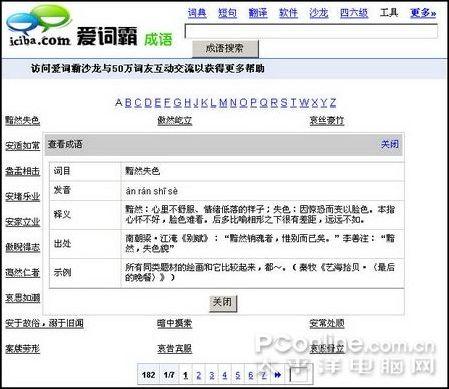This screenshot has height=389, width=449.
Task: Close the 查看成语 panel via header 关闭 link
Action: [390, 144]
